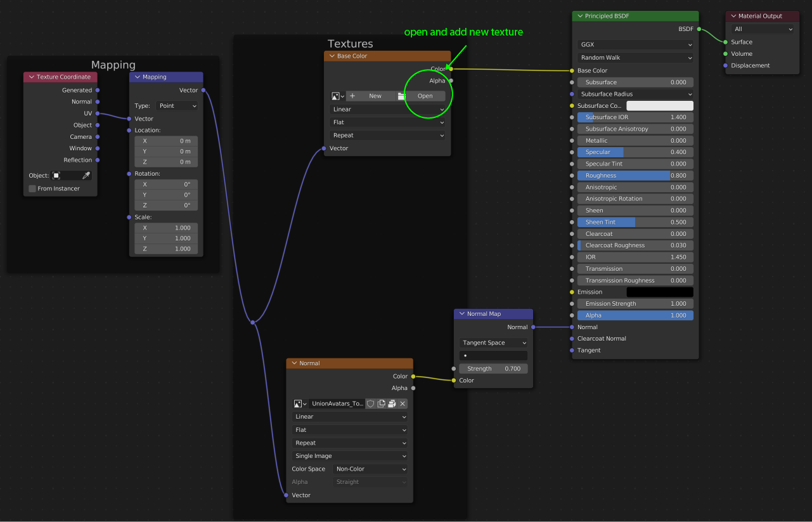812x522 pixels.
Task: Open the Repeat extension dropdown in Base Color
Action: coord(387,135)
